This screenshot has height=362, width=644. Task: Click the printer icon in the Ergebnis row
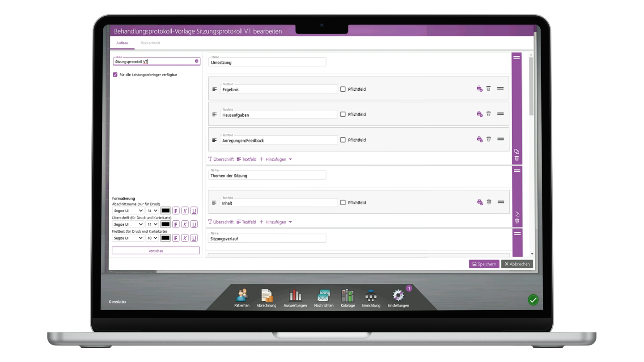pyautogui.click(x=479, y=88)
